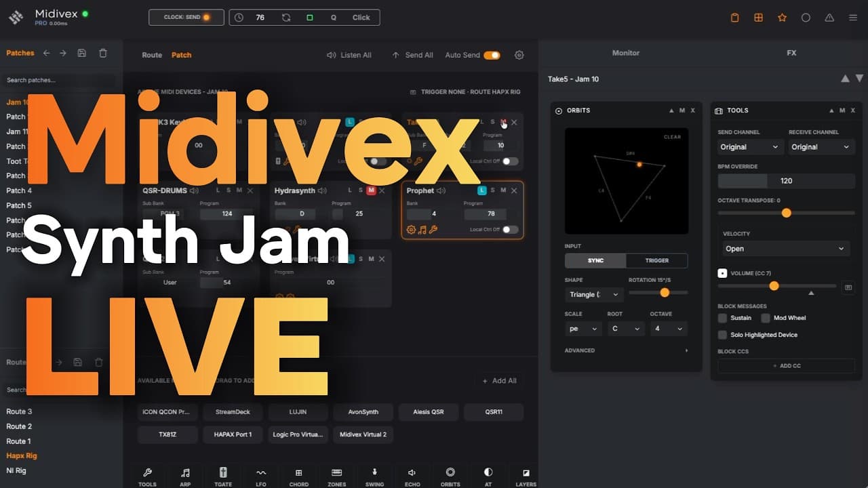The image size is (868, 488).
Task: Click the star favorites icon
Action: point(782,18)
